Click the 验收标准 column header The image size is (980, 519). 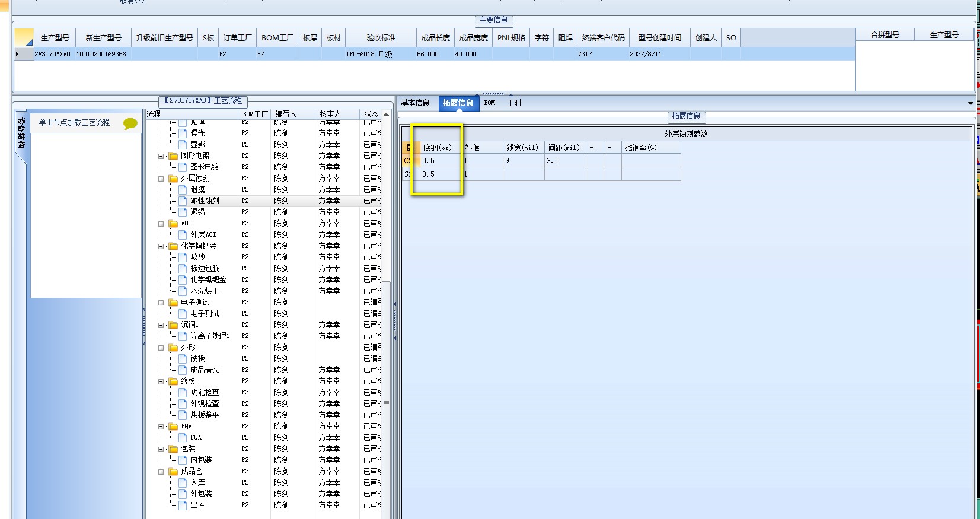381,38
